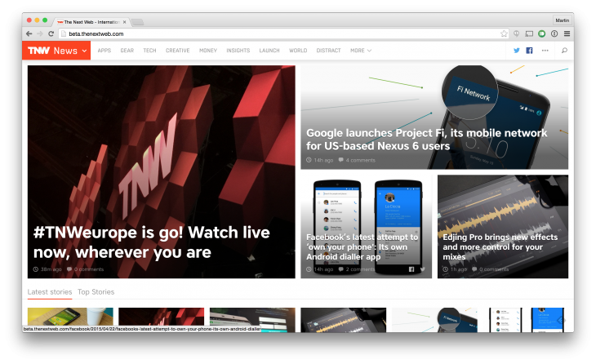The height and width of the screenshot is (364, 596).
Task: Open the Martin profile button
Action: (x=563, y=20)
